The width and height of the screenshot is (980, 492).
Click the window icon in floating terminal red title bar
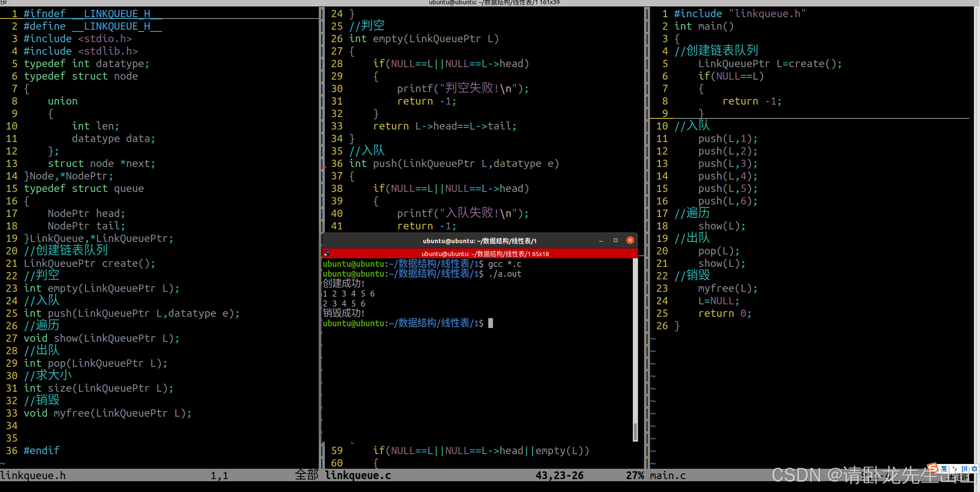click(326, 253)
